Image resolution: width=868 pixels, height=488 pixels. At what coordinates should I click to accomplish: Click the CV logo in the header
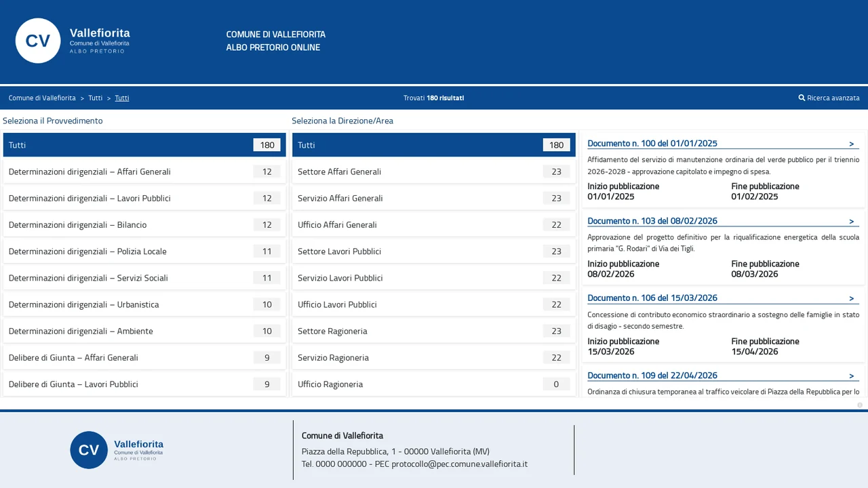pos(38,41)
